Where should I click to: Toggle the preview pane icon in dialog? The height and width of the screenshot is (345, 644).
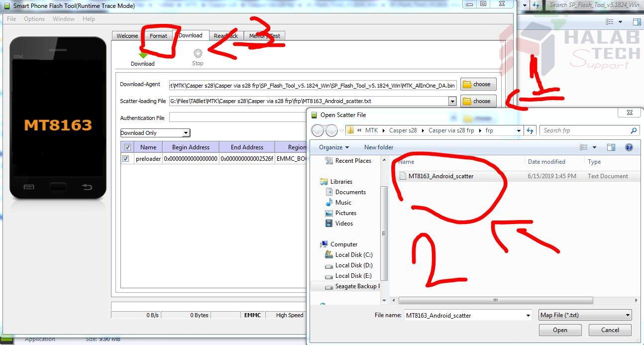(611, 147)
